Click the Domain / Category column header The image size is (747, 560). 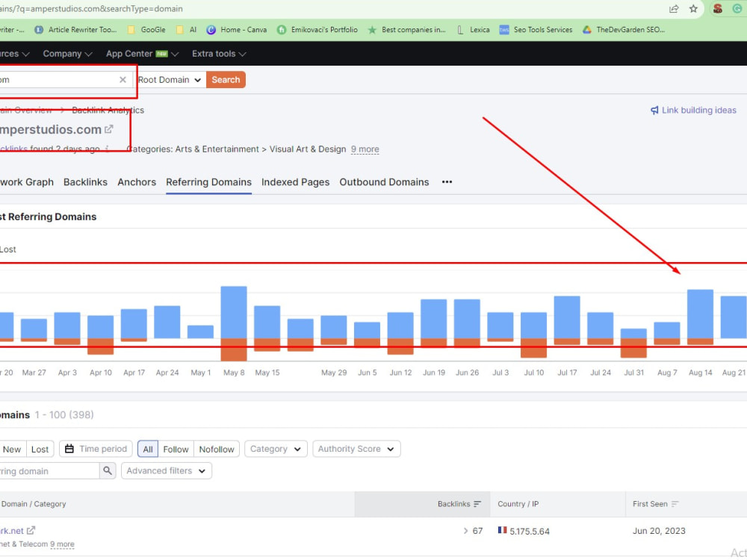click(34, 504)
